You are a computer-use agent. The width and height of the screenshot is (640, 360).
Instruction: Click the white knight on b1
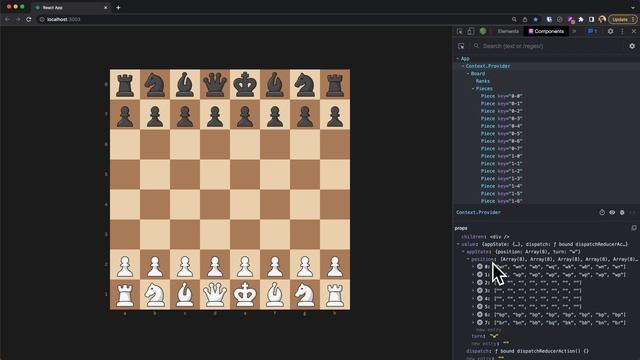click(155, 294)
